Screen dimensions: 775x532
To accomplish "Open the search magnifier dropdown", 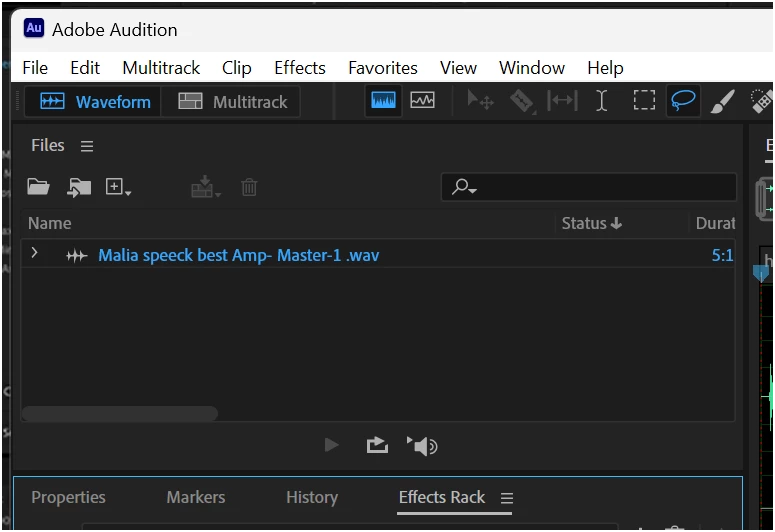I will [x=464, y=187].
